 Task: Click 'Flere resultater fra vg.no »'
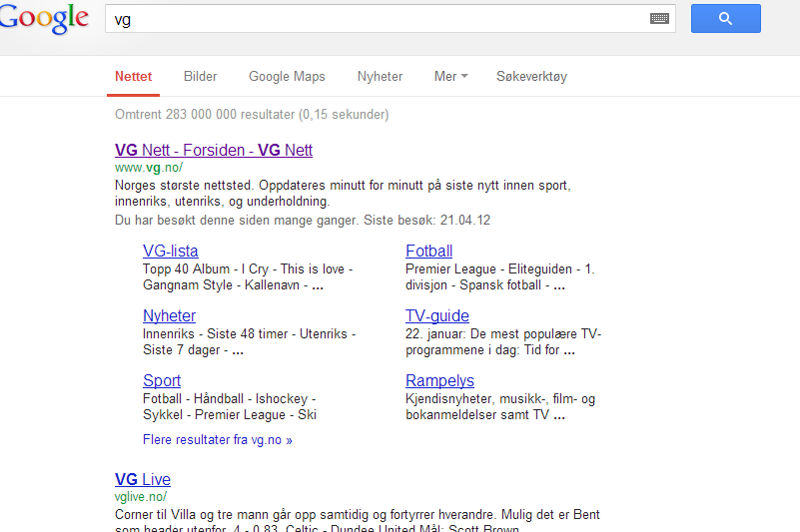point(218,440)
